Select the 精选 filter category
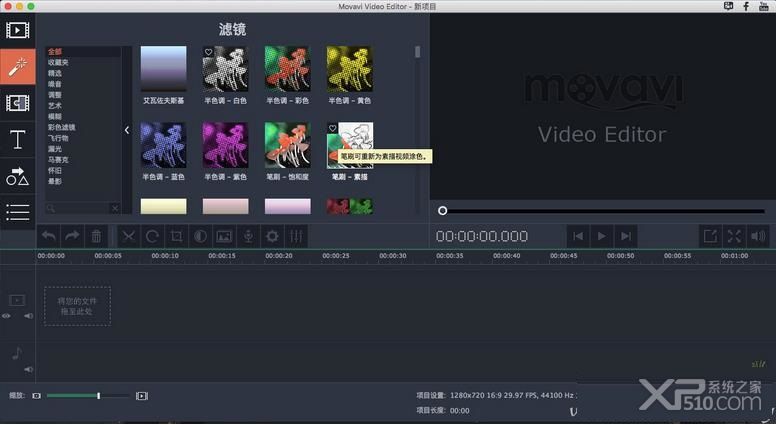The width and height of the screenshot is (776, 425). click(55, 73)
